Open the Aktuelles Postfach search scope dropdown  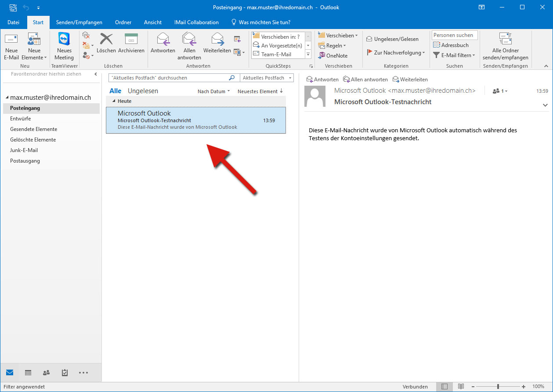tap(267, 78)
